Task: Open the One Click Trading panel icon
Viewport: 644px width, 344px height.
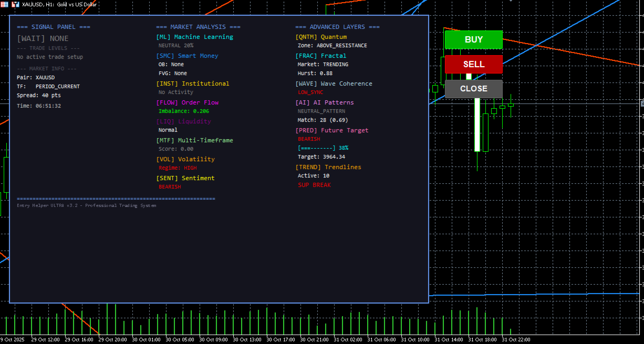Action: (x=15, y=4)
